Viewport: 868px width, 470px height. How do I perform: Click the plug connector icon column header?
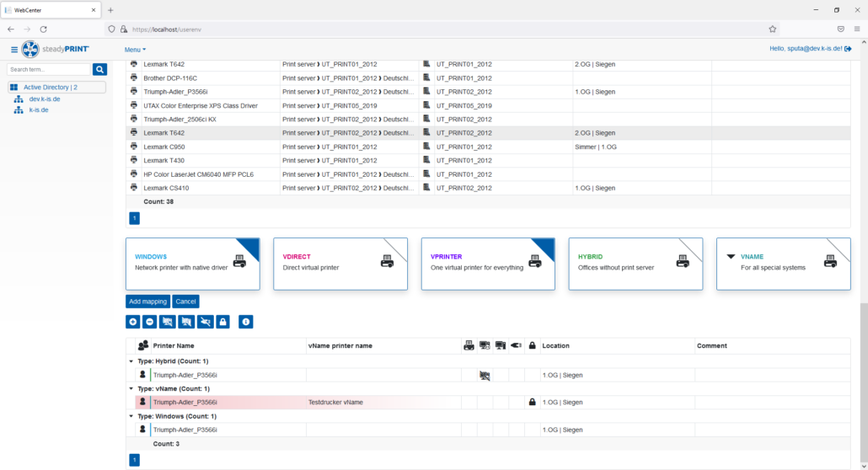point(516,345)
